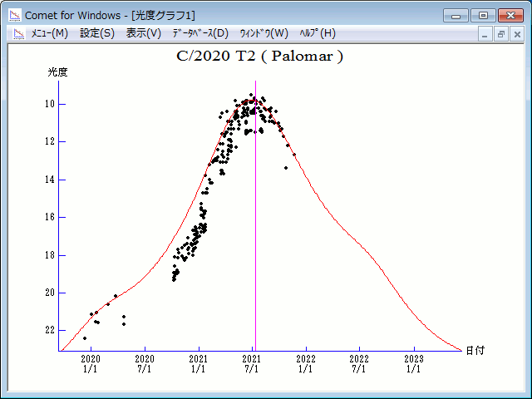532x399 pixels.
Task: Click the 2020 1/1 date axis label
Action: [x=91, y=364]
